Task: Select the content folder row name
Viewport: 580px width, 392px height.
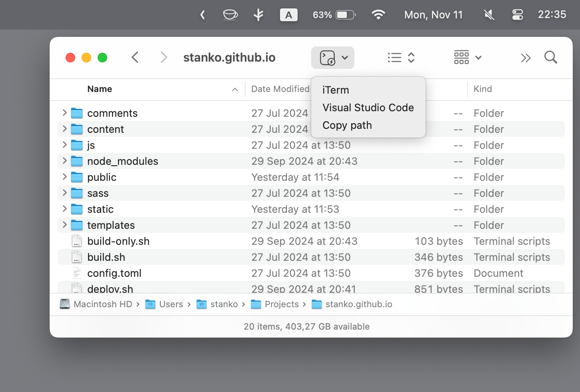Action: [x=106, y=129]
